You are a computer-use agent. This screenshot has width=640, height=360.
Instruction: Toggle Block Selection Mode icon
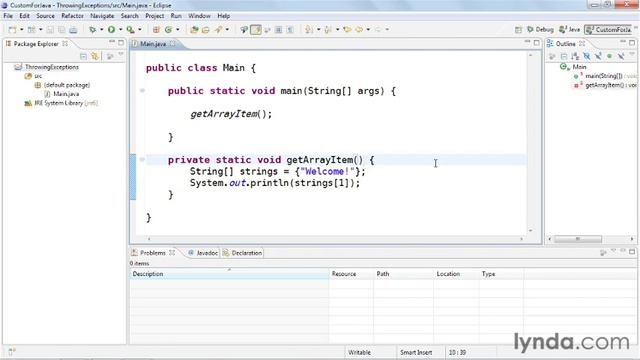278,30
